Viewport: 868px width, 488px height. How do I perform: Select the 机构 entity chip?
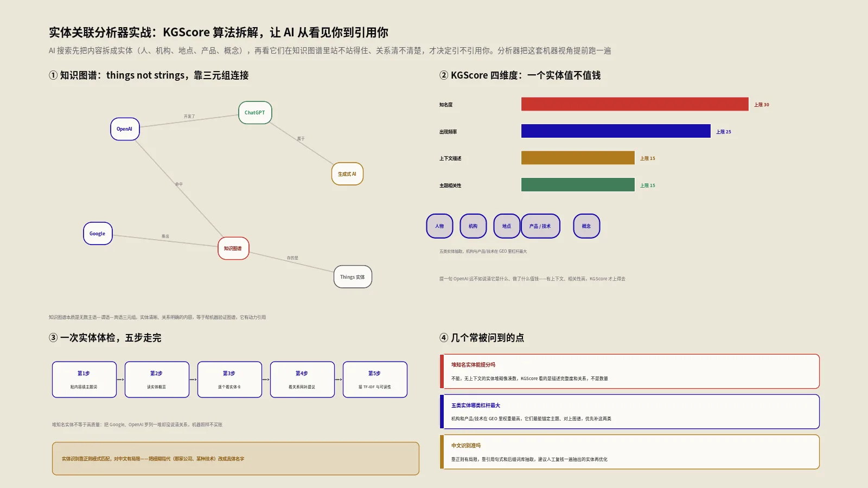pyautogui.click(x=473, y=226)
